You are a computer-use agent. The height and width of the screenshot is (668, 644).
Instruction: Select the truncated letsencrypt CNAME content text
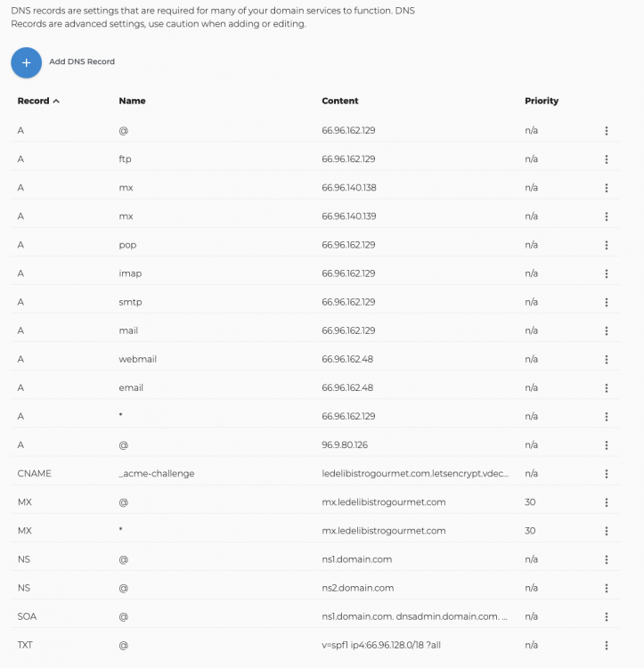click(x=414, y=474)
